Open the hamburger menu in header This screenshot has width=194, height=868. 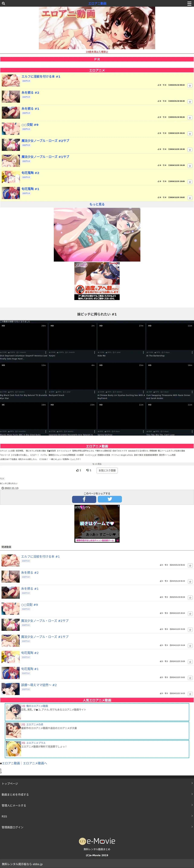click(189, 3)
